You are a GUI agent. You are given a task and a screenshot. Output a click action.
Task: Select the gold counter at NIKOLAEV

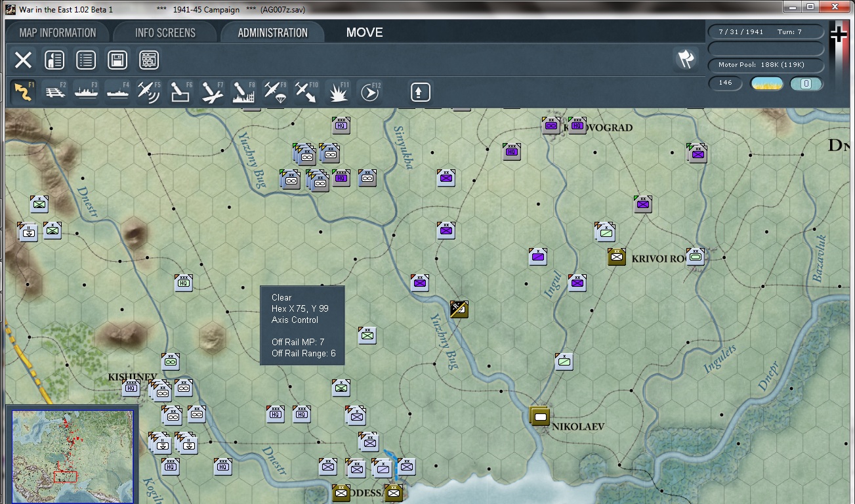point(539,415)
